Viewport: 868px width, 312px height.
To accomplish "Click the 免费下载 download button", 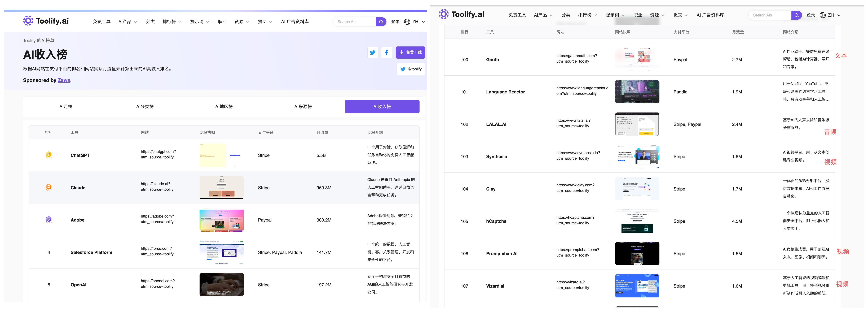I will 410,52.
